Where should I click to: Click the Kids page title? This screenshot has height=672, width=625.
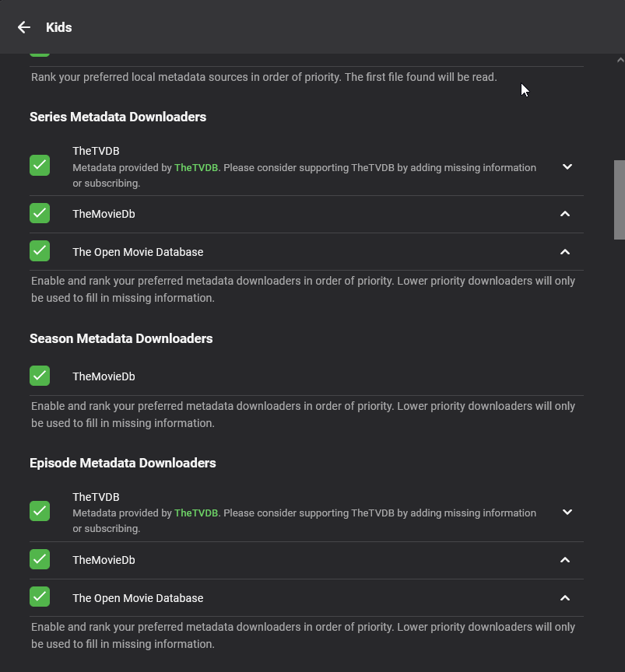[59, 27]
